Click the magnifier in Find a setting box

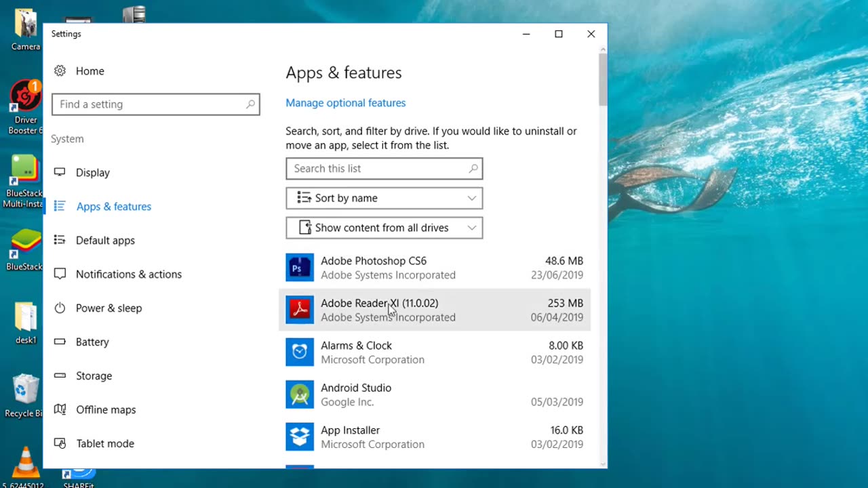coord(250,104)
